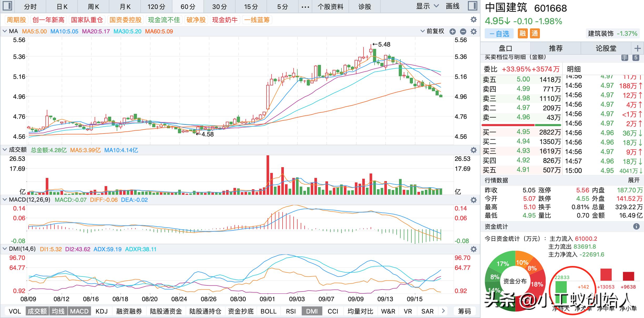Toggle the MACD indicator at bottom
This screenshot has width=644, height=318.
point(79,311)
